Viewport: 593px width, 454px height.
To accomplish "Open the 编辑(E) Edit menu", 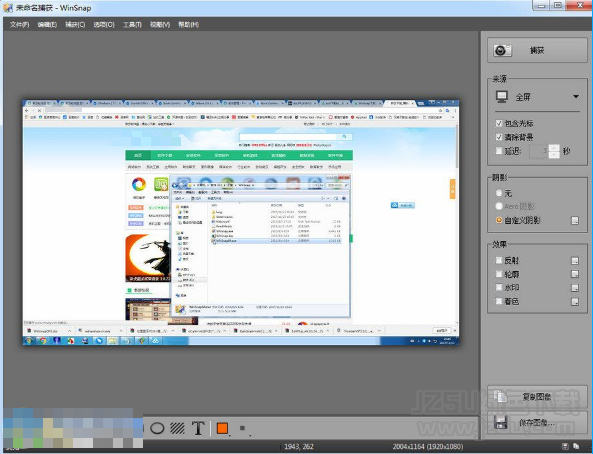I will [47, 24].
